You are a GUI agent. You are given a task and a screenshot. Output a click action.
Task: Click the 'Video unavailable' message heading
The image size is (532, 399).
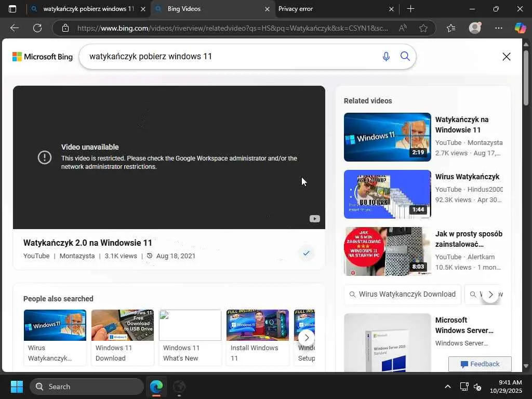coord(90,147)
